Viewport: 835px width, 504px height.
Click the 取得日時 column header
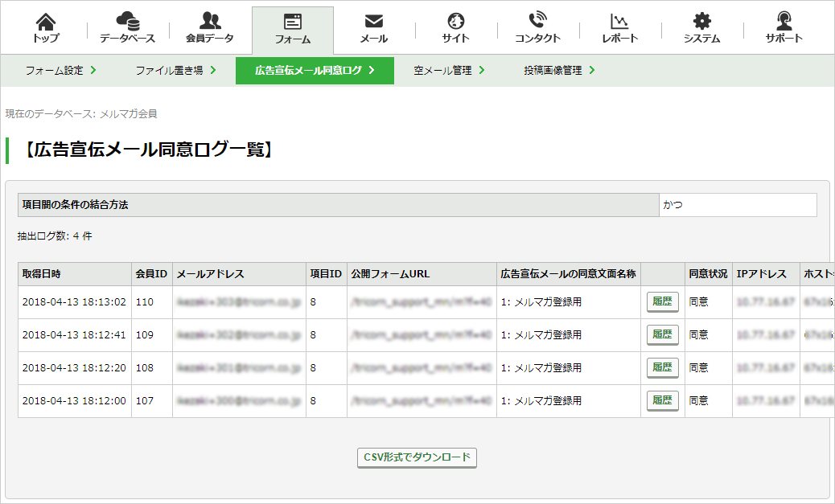pos(75,274)
